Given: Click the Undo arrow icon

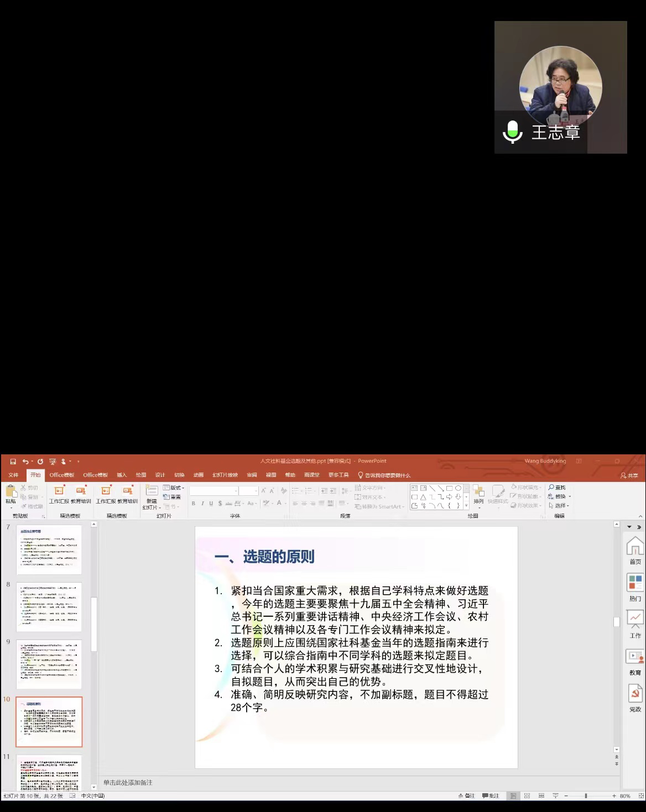Looking at the screenshot, I should click(x=25, y=462).
